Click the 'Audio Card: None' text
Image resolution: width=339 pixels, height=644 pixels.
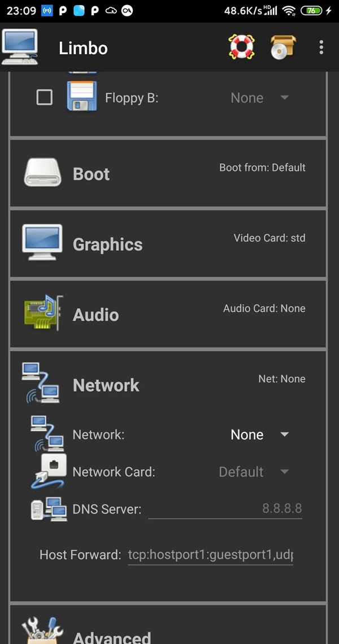click(264, 308)
